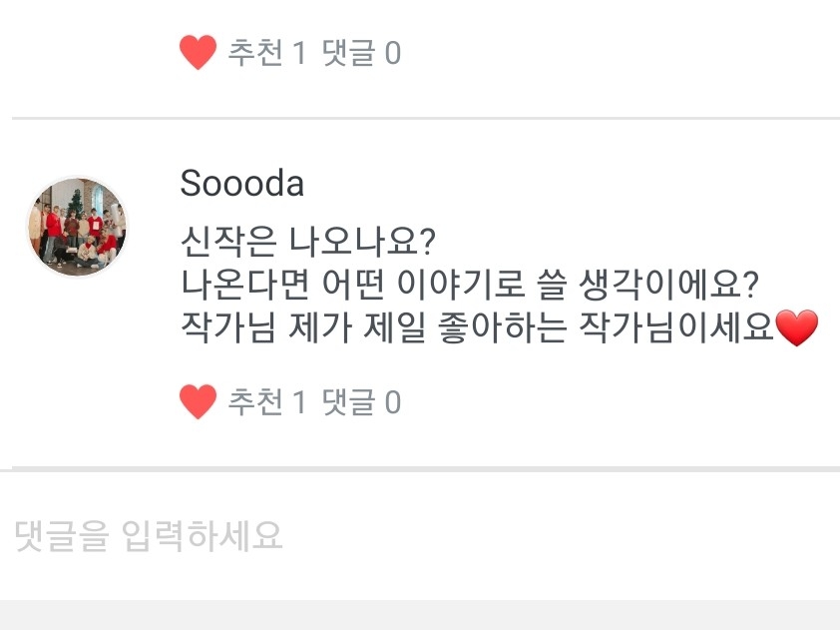Tap the like count 1 on top comment
Viewport: 840px width, 630px height.
(298, 52)
